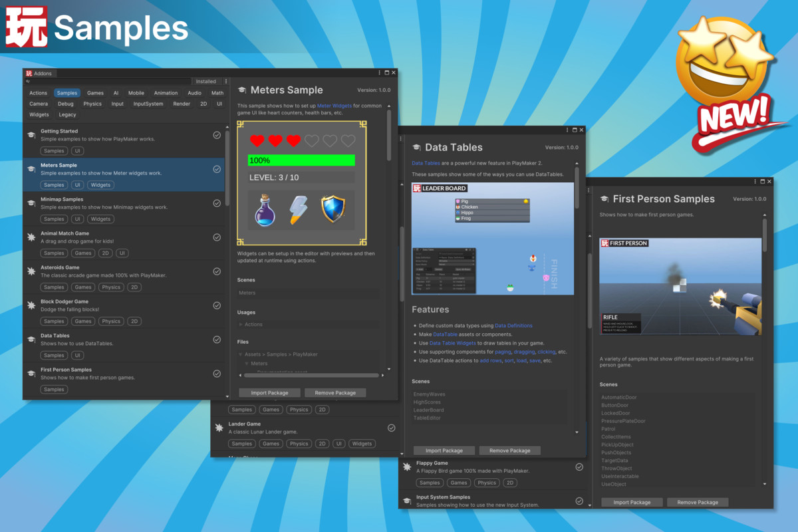Viewport: 798px width, 532px height.
Task: Click the down scroll arrow in First Person details
Action: tap(764, 484)
